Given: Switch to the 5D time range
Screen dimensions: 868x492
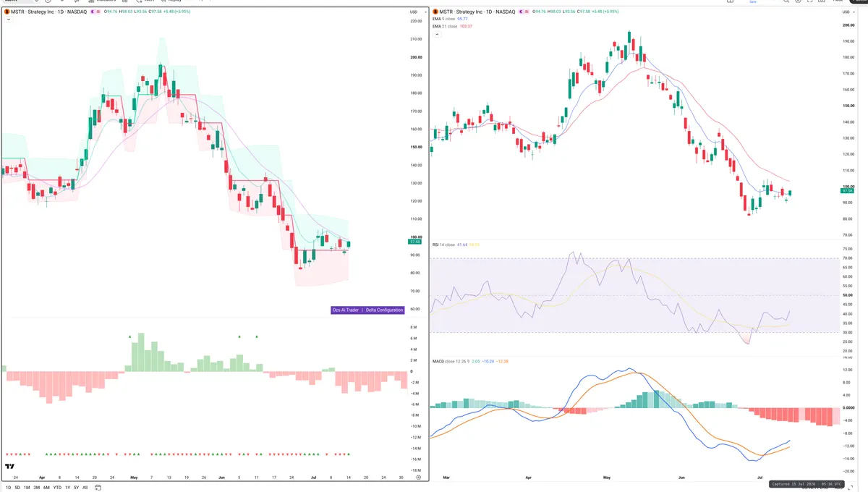Looking at the screenshot, I should coord(17,488).
